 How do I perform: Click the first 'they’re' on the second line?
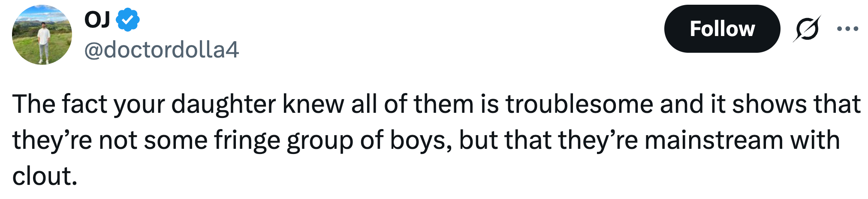coord(52,140)
